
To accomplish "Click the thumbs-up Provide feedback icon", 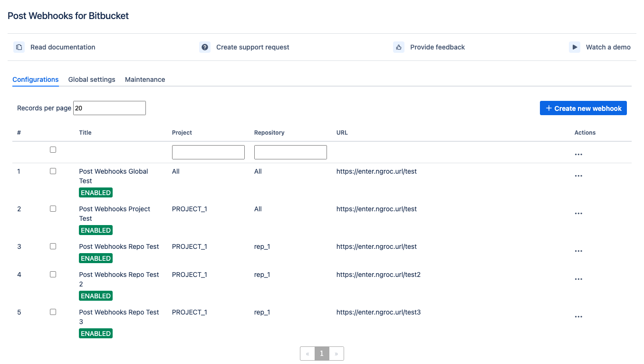I will coord(399,47).
